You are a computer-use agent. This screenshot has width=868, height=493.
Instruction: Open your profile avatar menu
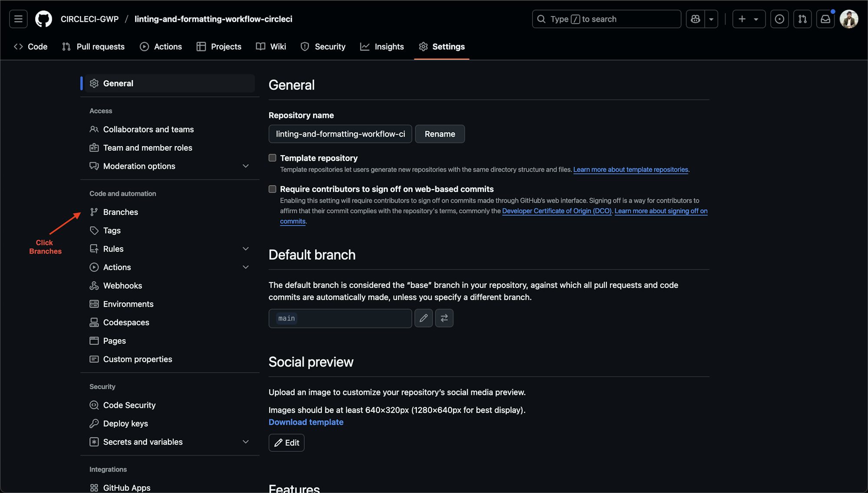849,19
